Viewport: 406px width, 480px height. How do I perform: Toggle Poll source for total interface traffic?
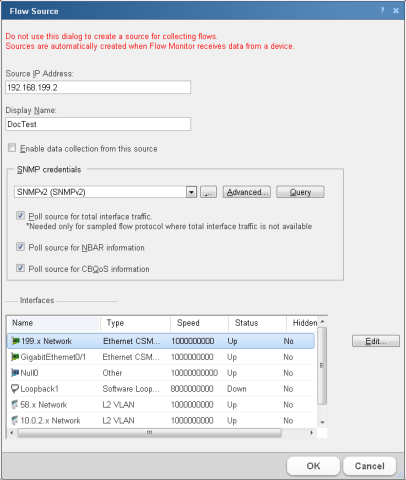(x=21, y=216)
